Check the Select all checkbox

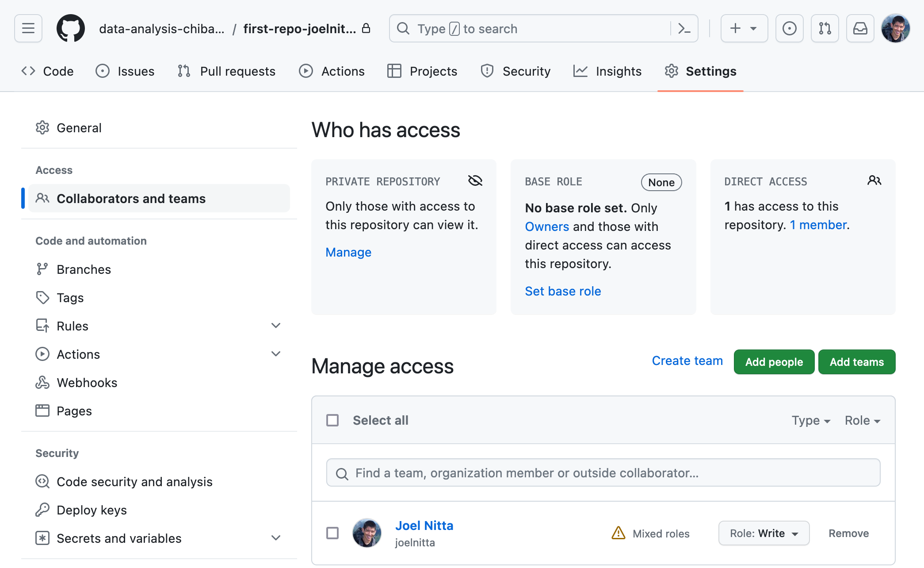click(x=332, y=420)
